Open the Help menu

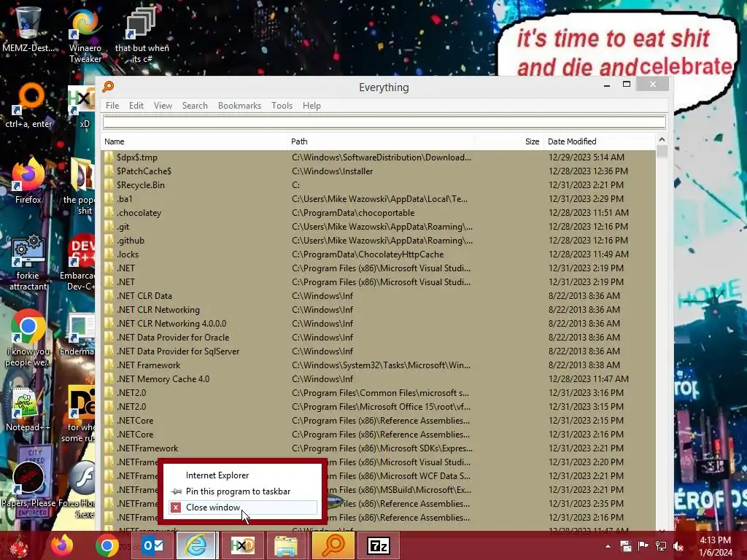(311, 106)
